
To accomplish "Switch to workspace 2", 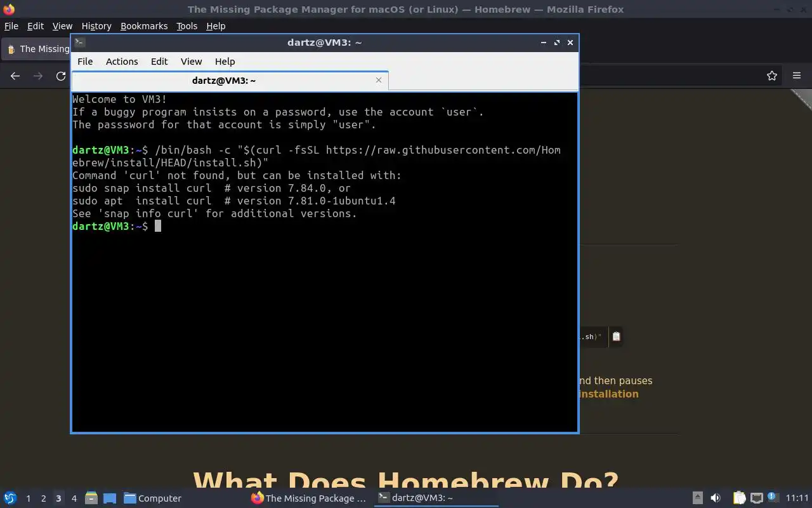I will (x=43, y=498).
